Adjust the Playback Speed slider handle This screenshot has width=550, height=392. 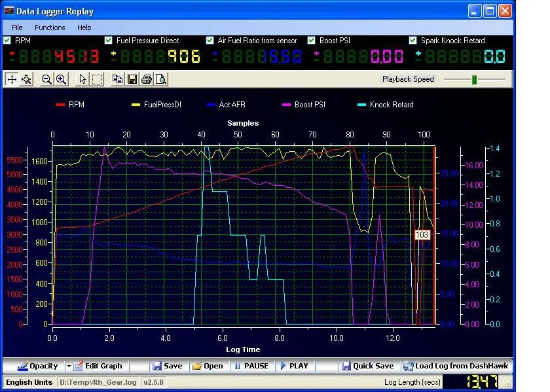474,80
